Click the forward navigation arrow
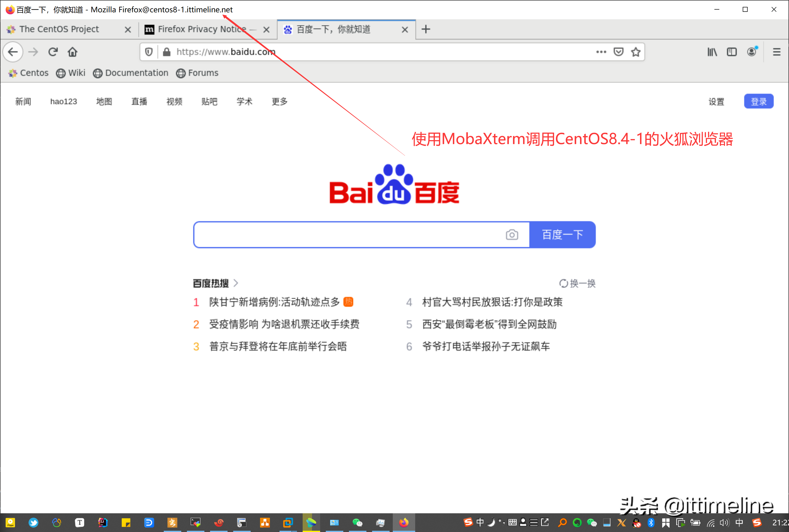This screenshot has width=789, height=532. tap(33, 52)
